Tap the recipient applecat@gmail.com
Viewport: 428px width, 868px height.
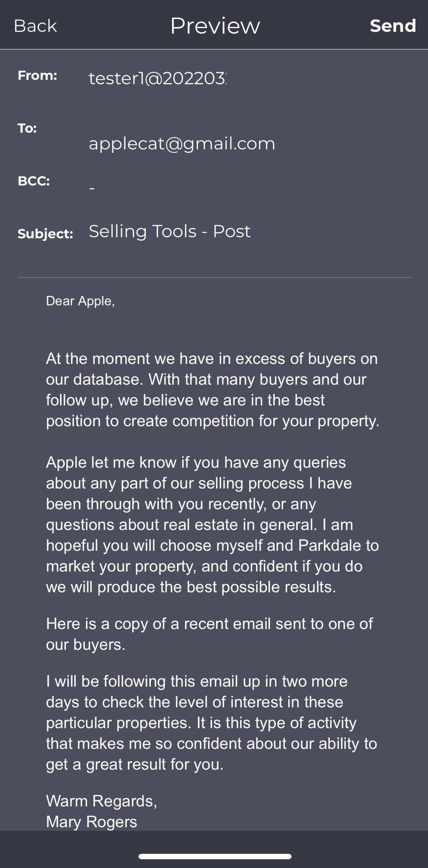click(x=182, y=144)
